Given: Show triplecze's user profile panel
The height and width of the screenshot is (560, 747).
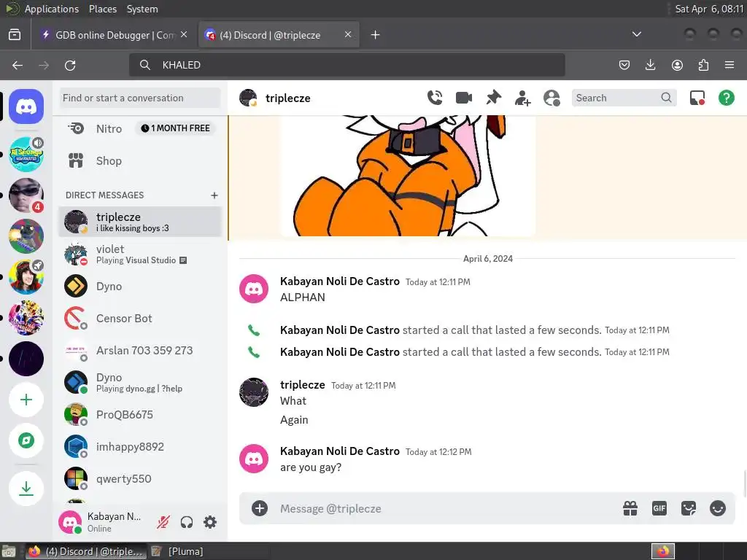Looking at the screenshot, I should (551, 98).
